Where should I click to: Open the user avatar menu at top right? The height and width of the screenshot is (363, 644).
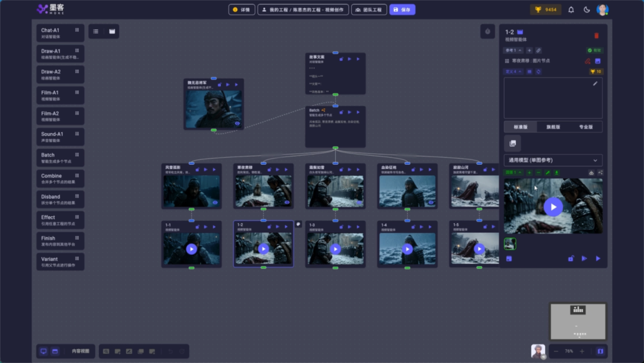(x=602, y=10)
